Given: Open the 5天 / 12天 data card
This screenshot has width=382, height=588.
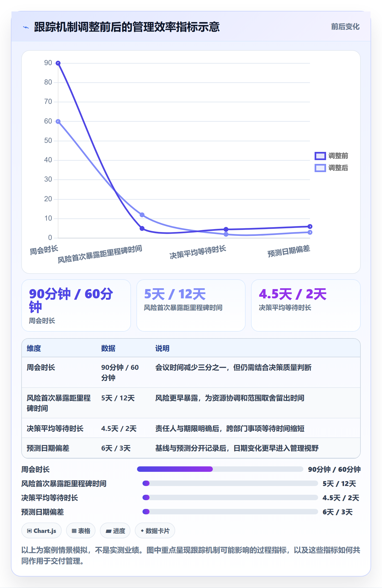Looking at the screenshot, I should point(191,305).
